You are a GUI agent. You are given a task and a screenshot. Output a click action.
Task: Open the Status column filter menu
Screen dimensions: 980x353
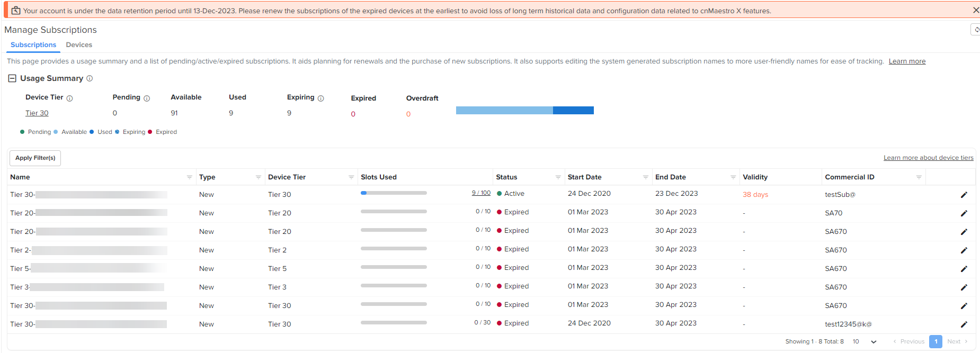558,177
